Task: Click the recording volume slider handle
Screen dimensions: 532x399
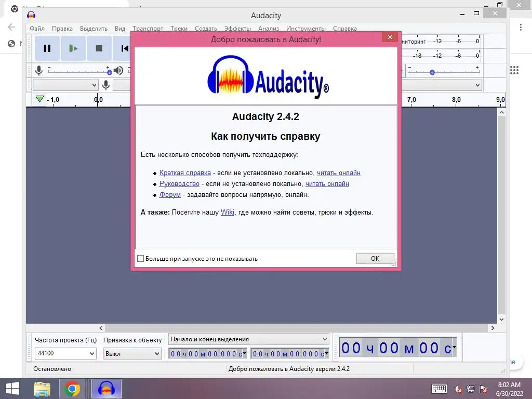Action: click(x=109, y=72)
